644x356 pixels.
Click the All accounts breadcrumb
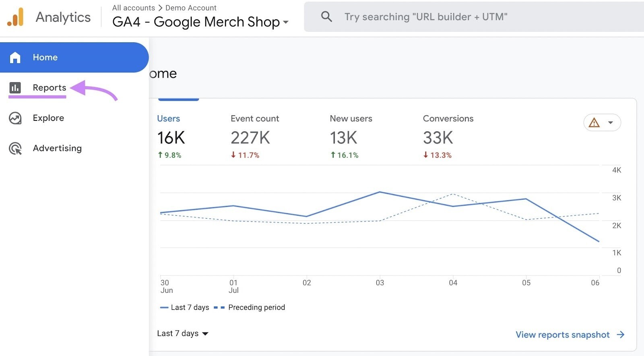(x=133, y=8)
